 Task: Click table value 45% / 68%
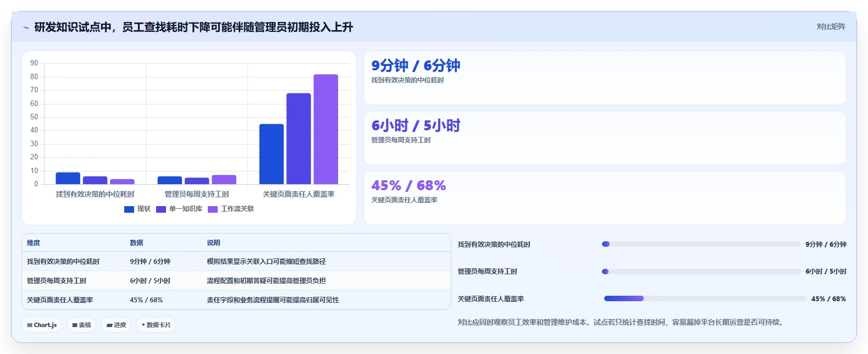point(146,300)
